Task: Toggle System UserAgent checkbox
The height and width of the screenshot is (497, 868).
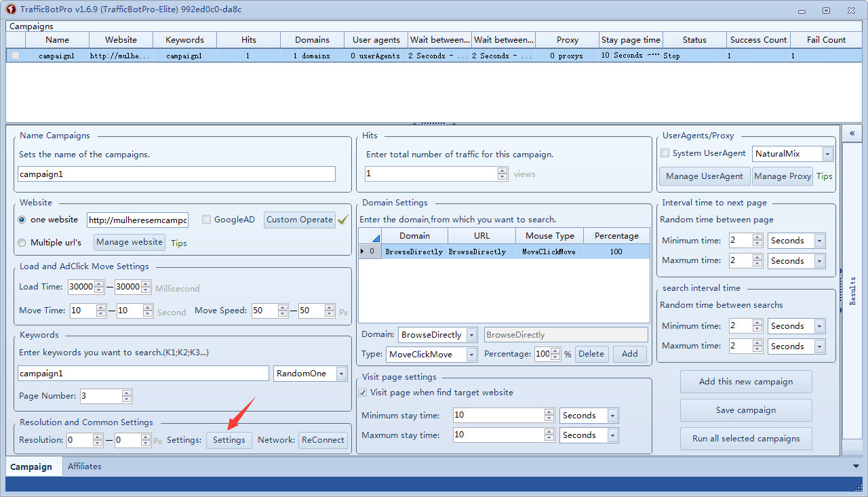Action: tap(665, 154)
